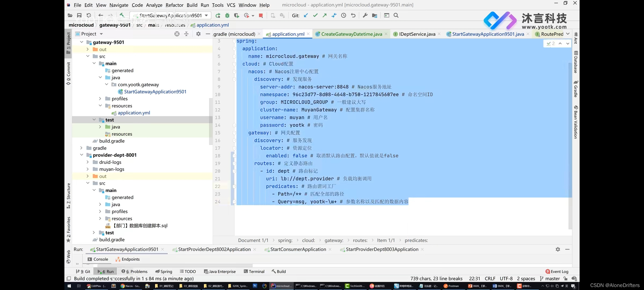The image size is (644, 290).
Task: Click Git commit green checkmark
Action: click(315, 16)
